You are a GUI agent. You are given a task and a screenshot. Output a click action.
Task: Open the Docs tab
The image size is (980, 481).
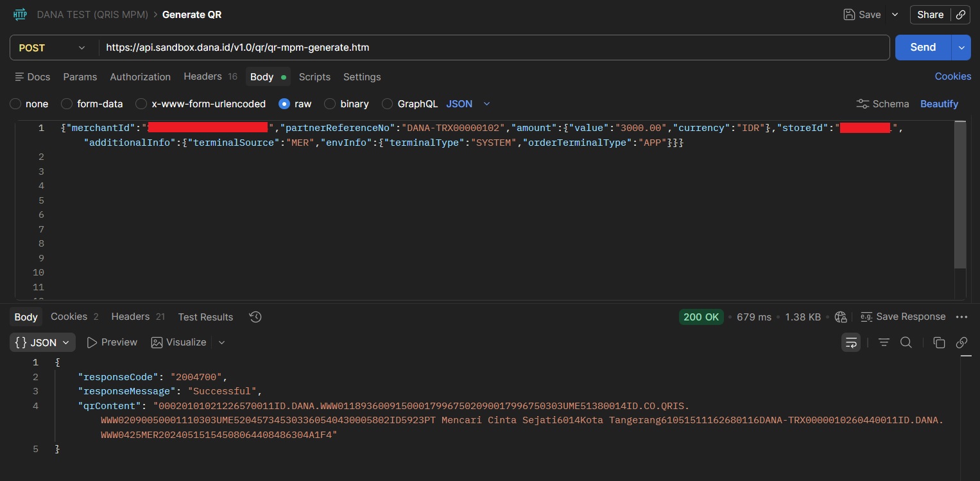tap(32, 76)
